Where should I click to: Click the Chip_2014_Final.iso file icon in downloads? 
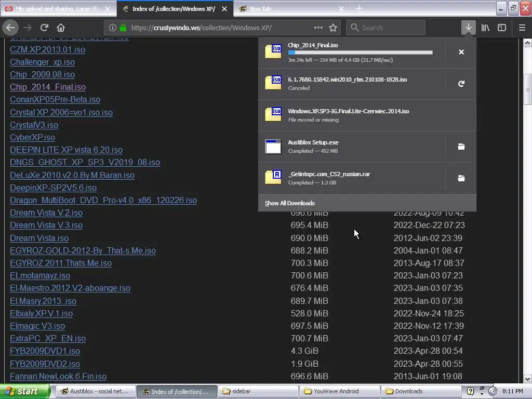coord(273,51)
